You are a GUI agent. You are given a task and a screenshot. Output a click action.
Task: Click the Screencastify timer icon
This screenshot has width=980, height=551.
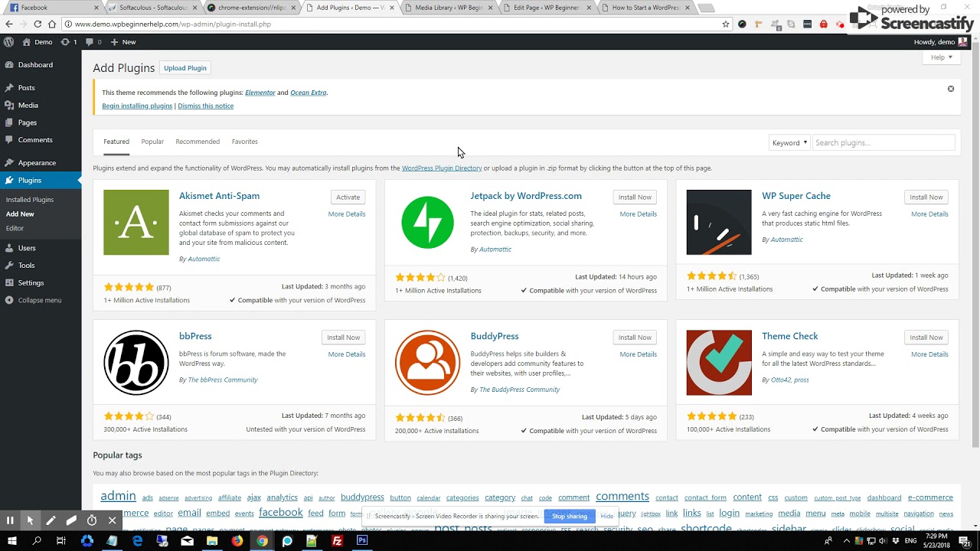click(x=92, y=520)
